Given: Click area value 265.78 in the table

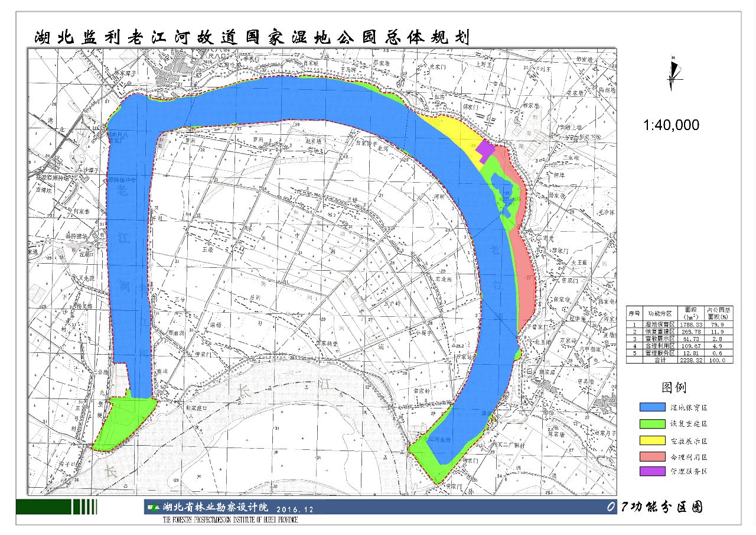Looking at the screenshot, I should coord(691,332).
